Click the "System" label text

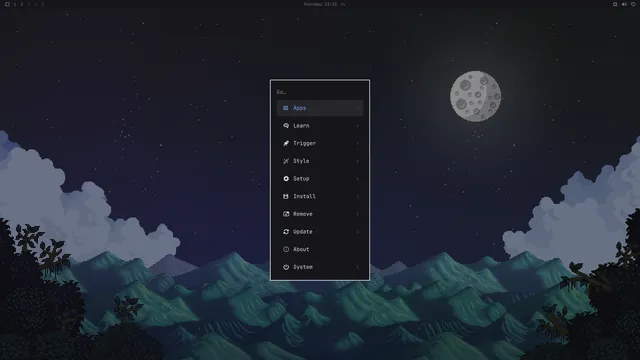pyautogui.click(x=302, y=267)
